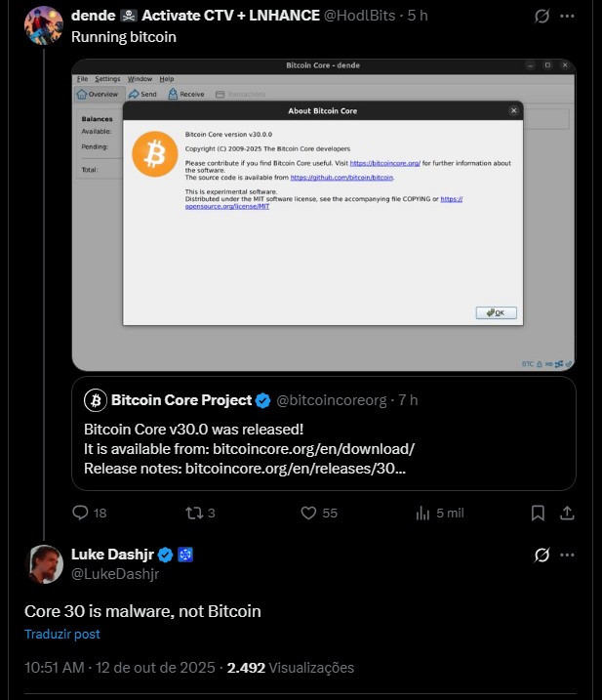Bookmark dende's post
This screenshot has height=700, width=602.
(x=538, y=513)
